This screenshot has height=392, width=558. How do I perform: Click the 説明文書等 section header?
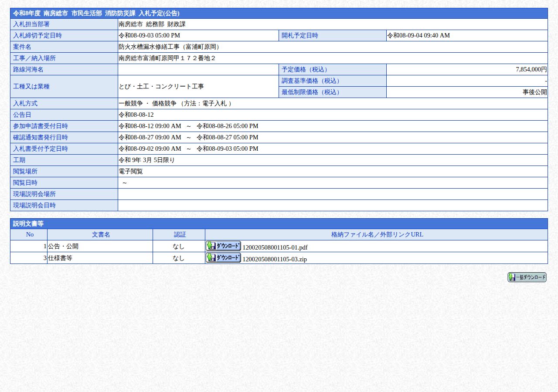click(279, 224)
